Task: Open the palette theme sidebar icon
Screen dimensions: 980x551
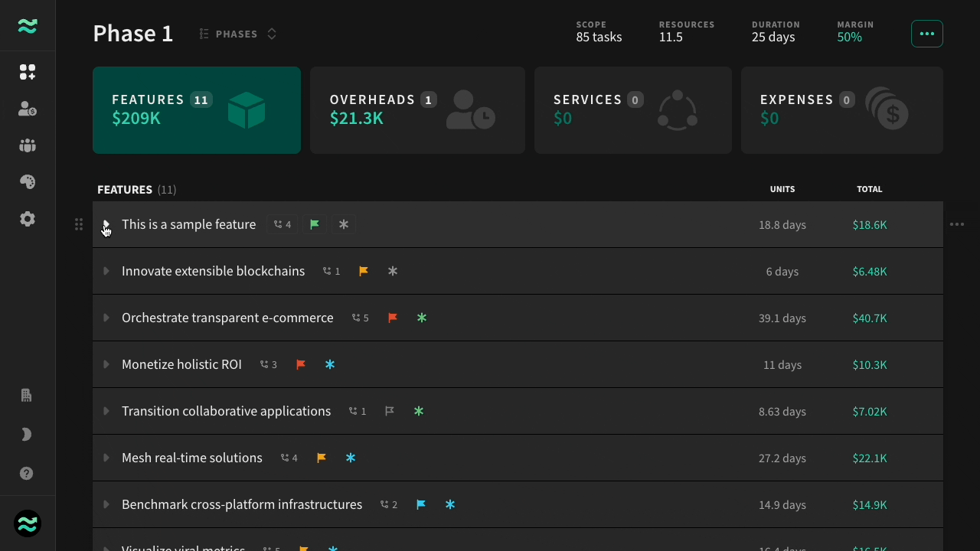Action: (28, 182)
